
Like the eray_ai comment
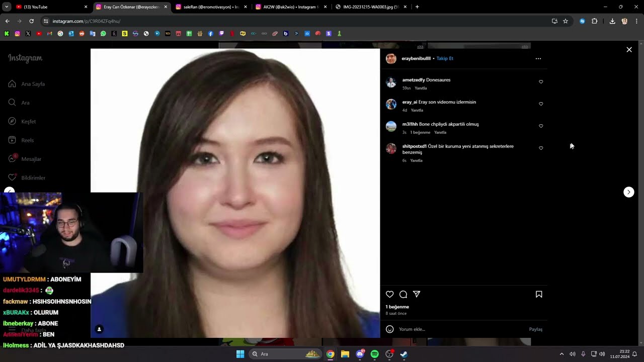(x=541, y=104)
